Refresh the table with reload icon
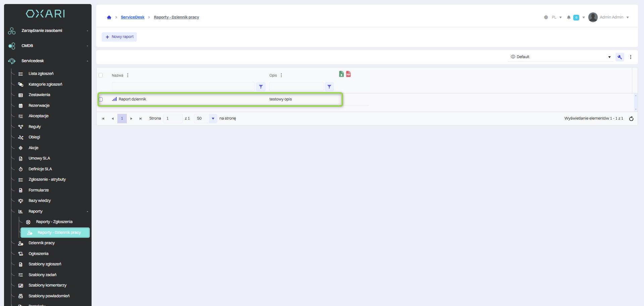 pyautogui.click(x=631, y=119)
